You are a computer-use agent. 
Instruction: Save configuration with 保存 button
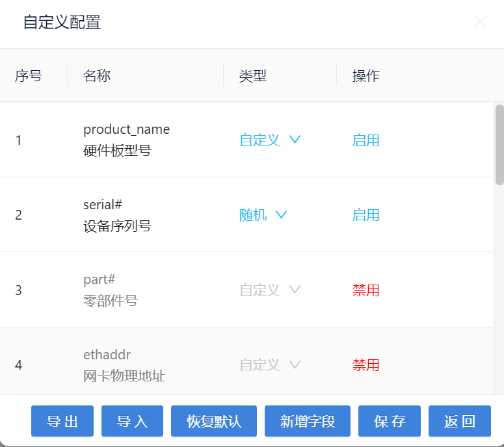pos(390,421)
